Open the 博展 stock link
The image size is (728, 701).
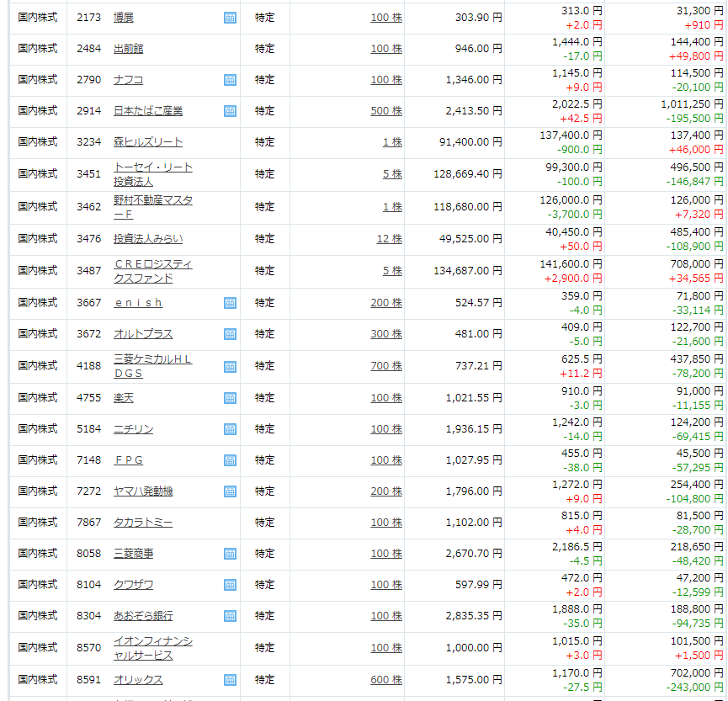pos(124,18)
